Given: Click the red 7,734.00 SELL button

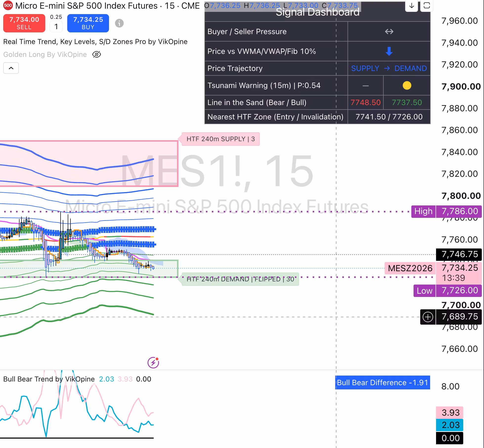Looking at the screenshot, I should pos(24,23).
